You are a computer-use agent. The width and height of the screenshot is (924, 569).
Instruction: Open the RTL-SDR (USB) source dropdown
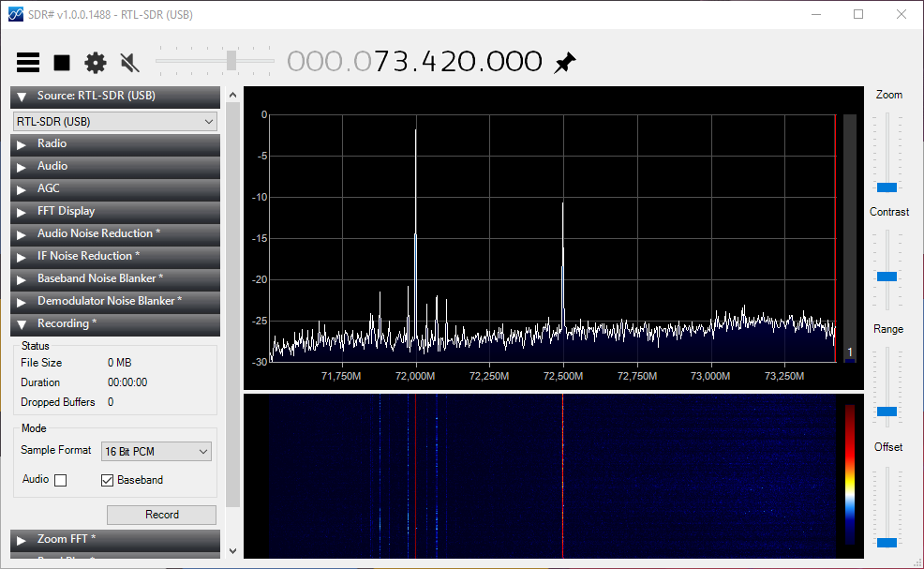pyautogui.click(x=115, y=122)
